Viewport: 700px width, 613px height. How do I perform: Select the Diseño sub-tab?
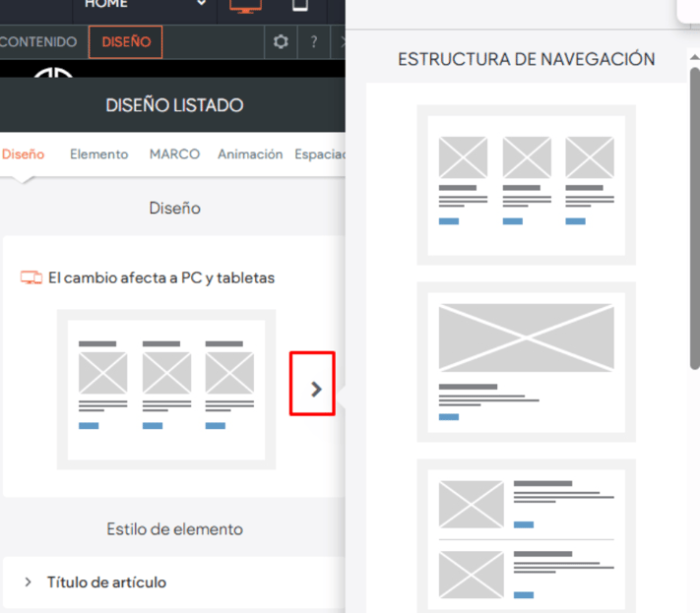(24, 154)
